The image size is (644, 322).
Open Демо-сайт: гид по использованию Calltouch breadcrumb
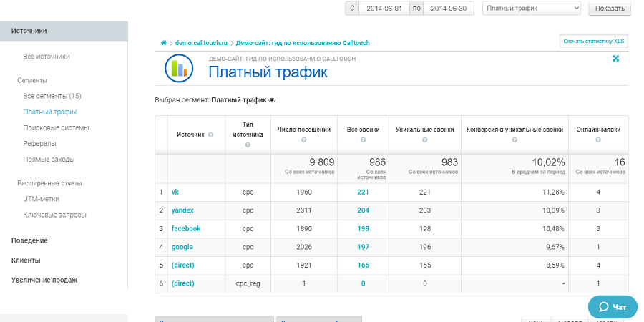(303, 43)
